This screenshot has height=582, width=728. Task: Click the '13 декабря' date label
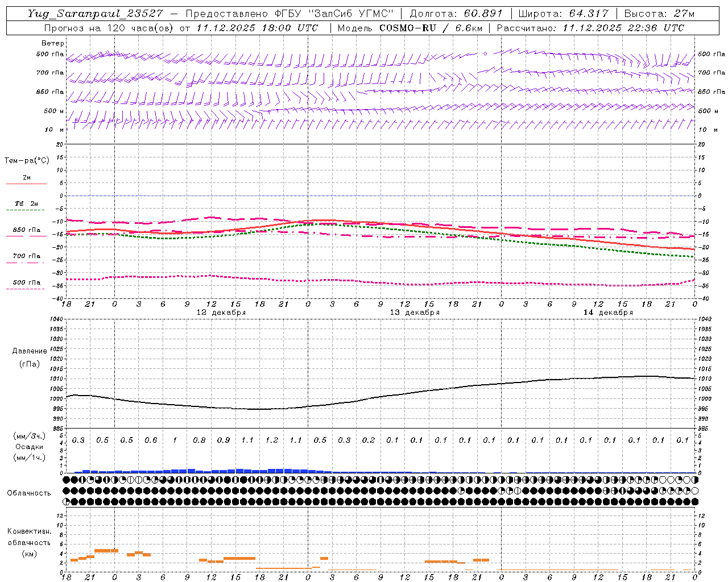415,313
